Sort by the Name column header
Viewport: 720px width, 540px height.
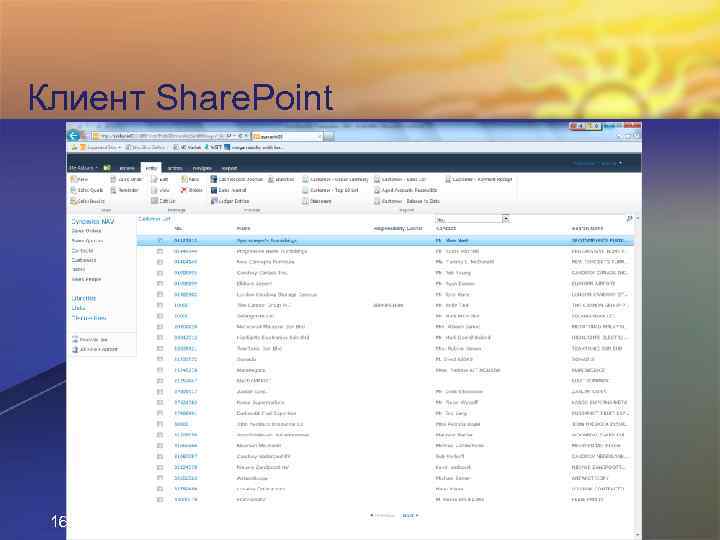click(243, 229)
